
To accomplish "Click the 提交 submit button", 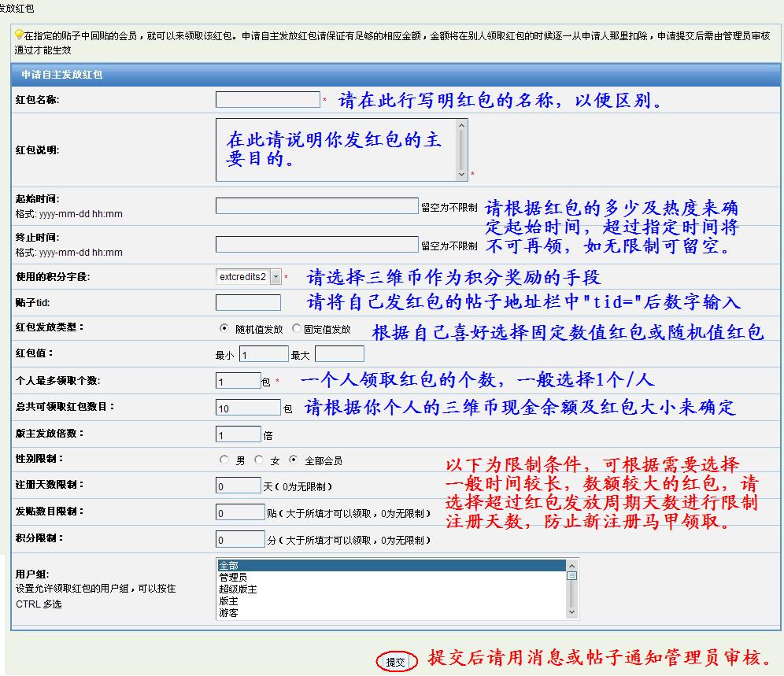I will tap(395, 662).
